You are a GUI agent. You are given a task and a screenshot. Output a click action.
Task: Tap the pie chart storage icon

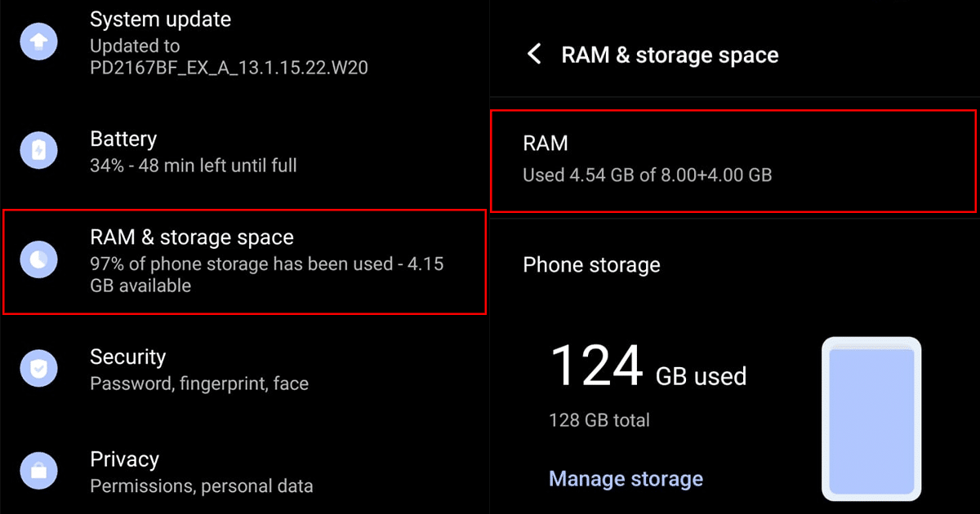point(39,259)
